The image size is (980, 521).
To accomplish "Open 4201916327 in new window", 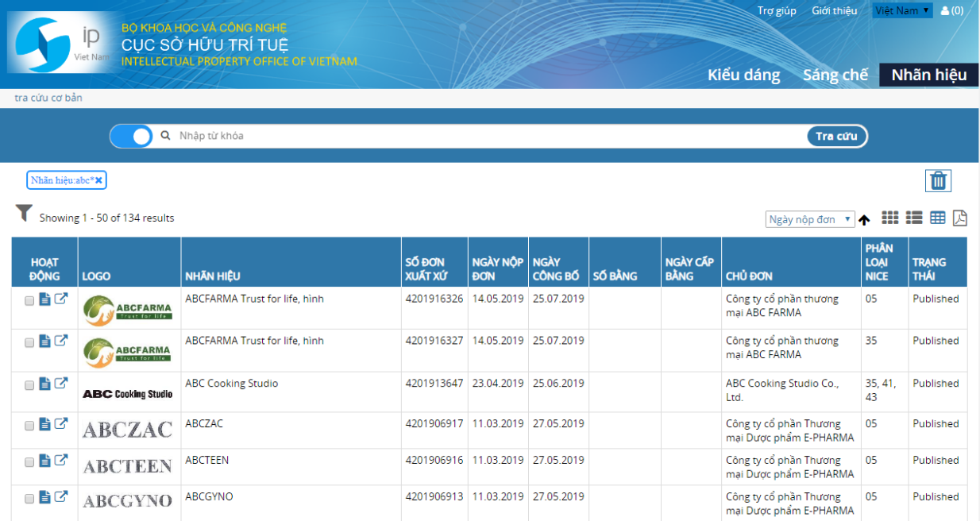I will pyautogui.click(x=61, y=342).
